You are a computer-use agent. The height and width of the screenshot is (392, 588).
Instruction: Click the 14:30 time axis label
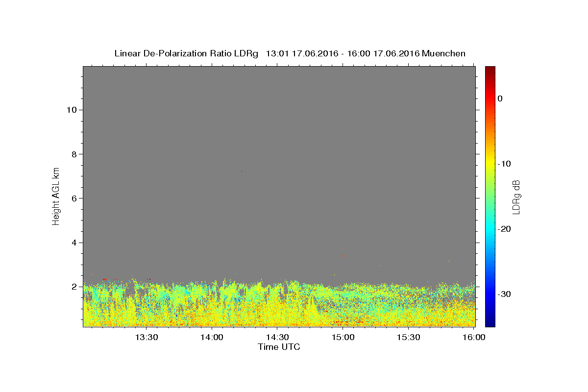[277, 337]
